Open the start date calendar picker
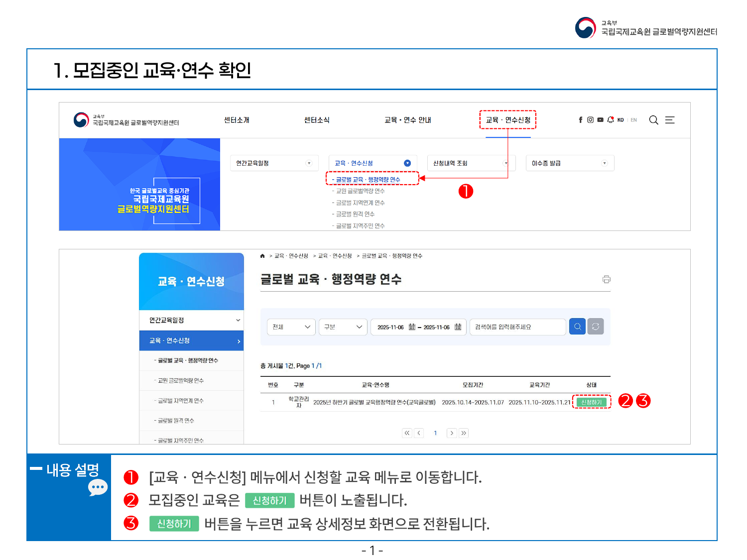This screenshot has width=747, height=560. coord(412,327)
